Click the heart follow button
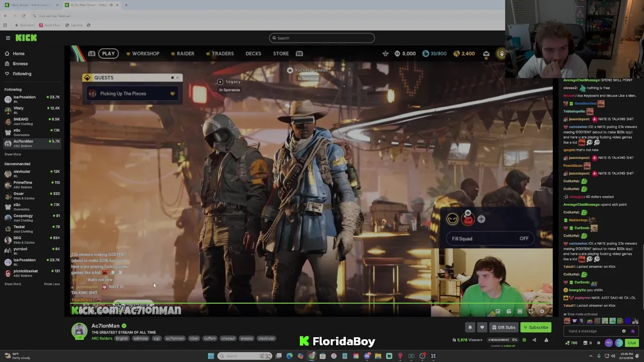The height and width of the screenshot is (362, 644). (482, 327)
